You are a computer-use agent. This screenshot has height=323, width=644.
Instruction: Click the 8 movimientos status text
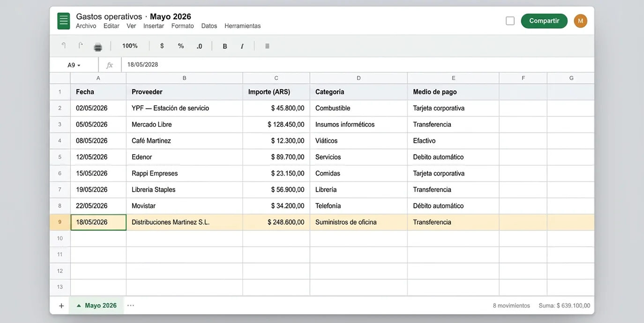tap(511, 306)
